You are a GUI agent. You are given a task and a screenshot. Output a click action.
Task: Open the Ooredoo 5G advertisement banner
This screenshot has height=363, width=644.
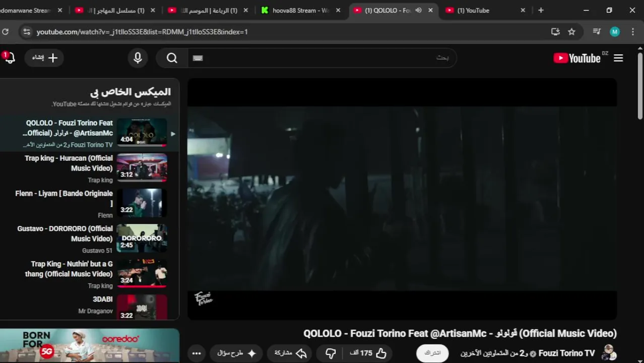(90, 346)
